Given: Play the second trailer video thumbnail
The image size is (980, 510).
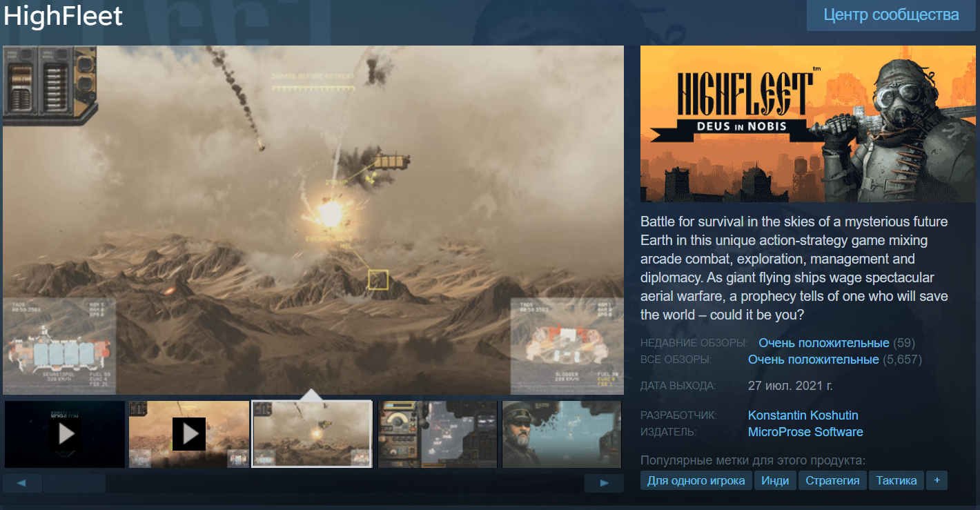Looking at the screenshot, I should coord(189,434).
